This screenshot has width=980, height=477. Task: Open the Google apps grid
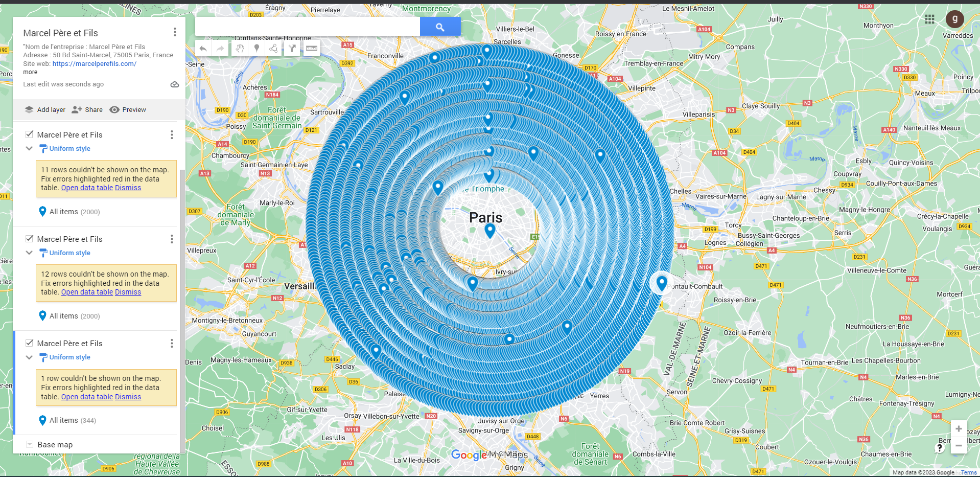[929, 19]
